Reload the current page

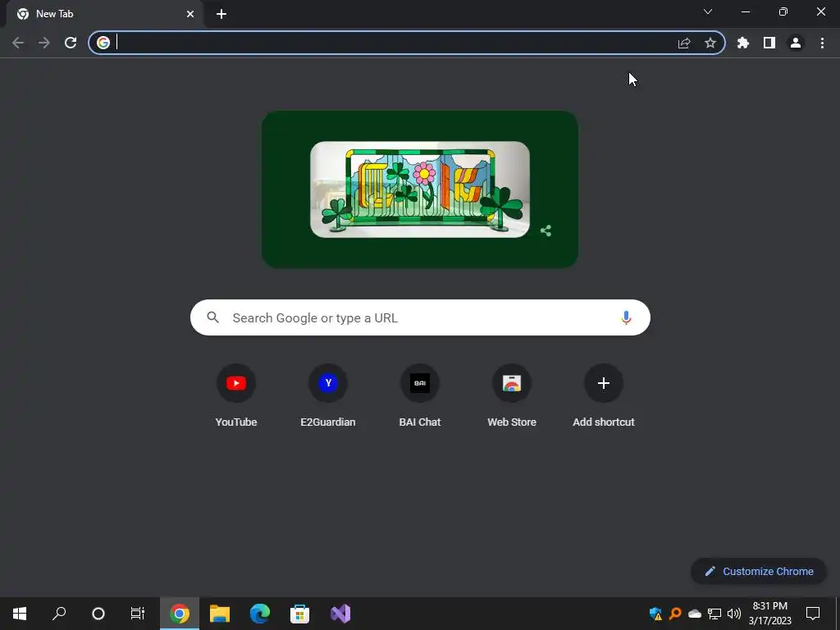pyautogui.click(x=71, y=43)
